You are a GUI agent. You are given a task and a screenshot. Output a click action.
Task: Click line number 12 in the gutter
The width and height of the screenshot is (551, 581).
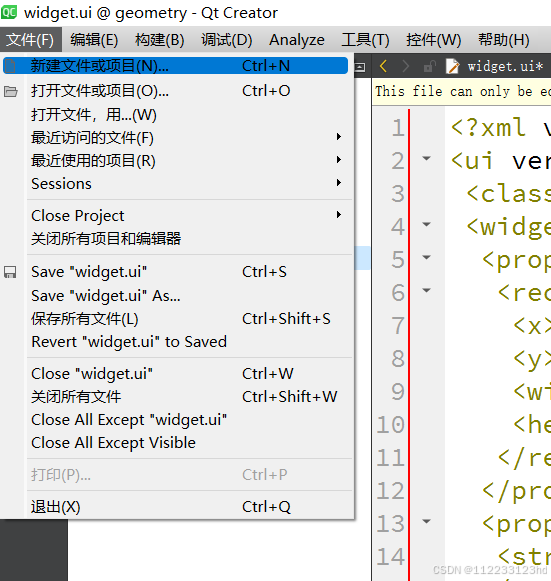[391, 491]
